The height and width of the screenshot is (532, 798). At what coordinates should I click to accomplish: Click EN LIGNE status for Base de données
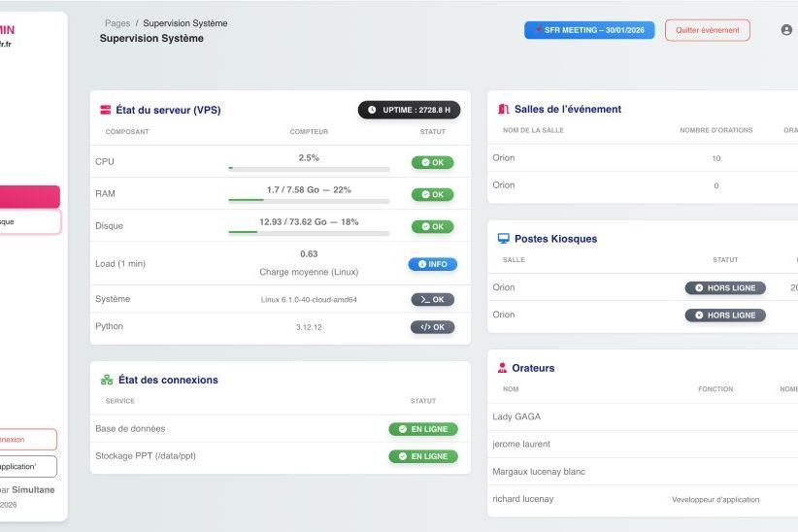[x=423, y=428]
